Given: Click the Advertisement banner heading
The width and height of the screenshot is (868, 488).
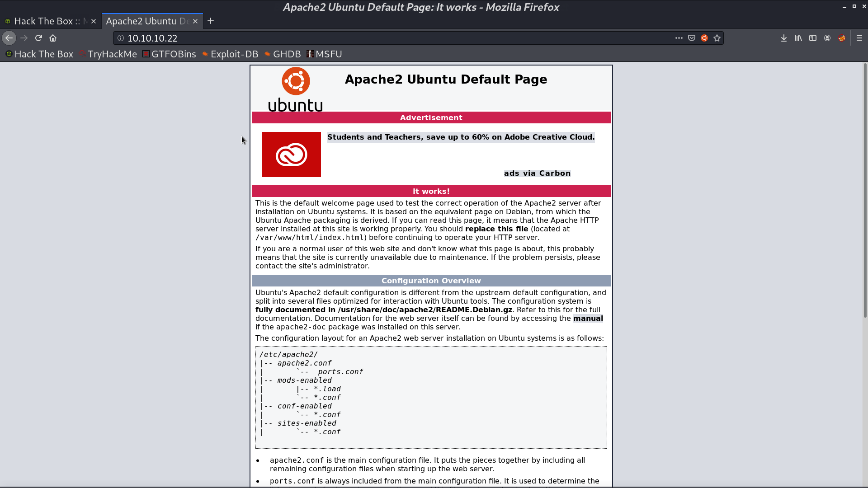Looking at the screenshot, I should pyautogui.click(x=431, y=118).
